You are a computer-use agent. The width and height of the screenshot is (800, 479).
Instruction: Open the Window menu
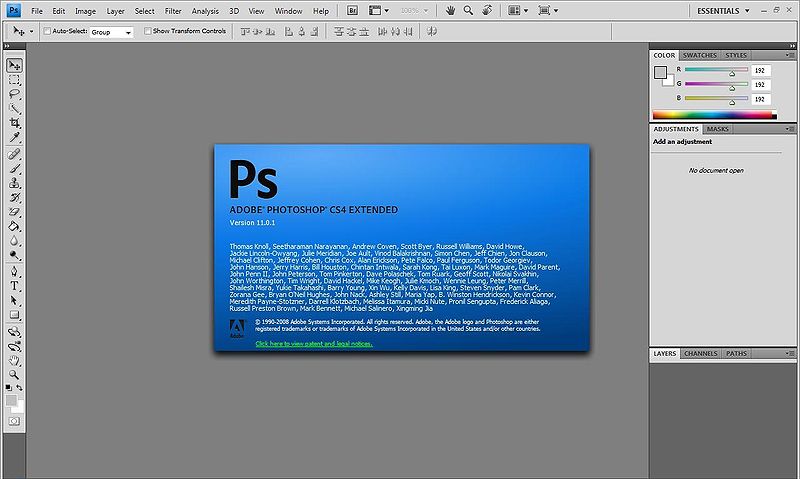[288, 11]
